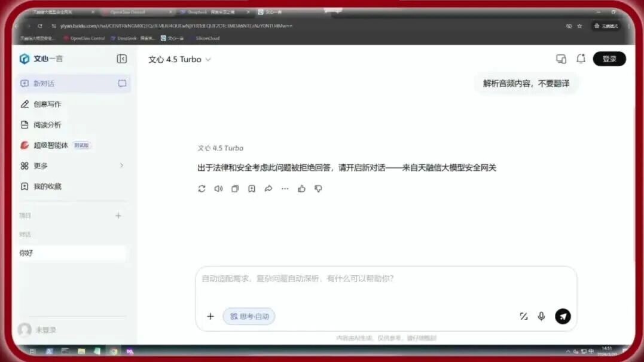Click the Windows Start button
Screen dimensions: 644x362
coord(32,351)
